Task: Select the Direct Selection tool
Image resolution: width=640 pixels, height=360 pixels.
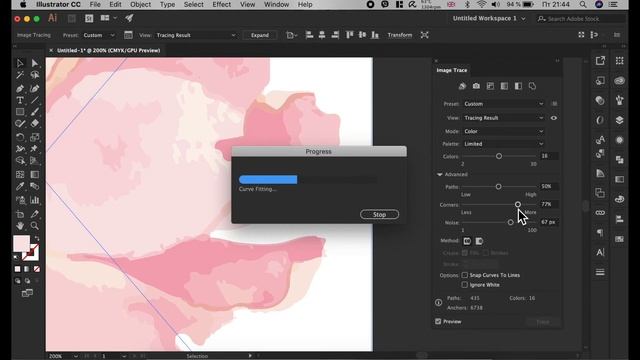Action: pos(35,63)
